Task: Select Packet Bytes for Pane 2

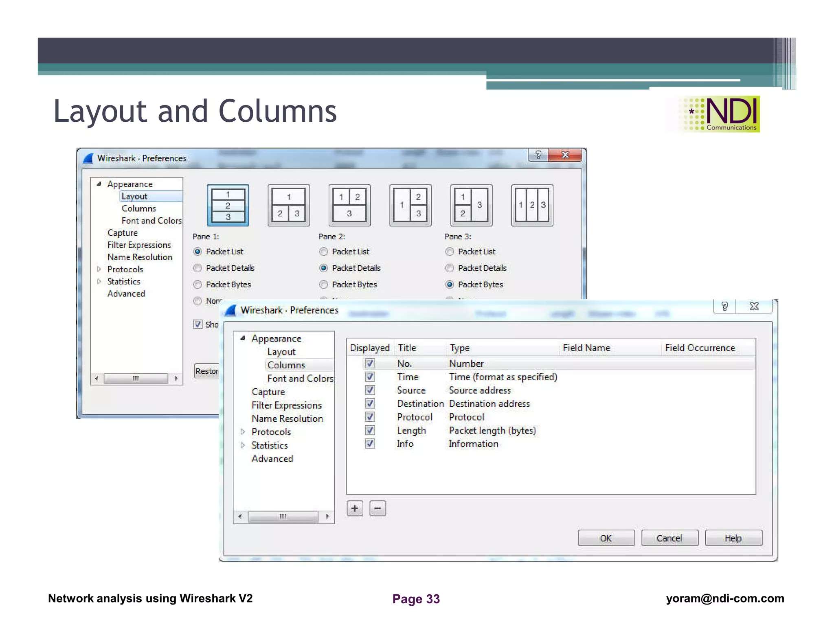Action: 324,285
